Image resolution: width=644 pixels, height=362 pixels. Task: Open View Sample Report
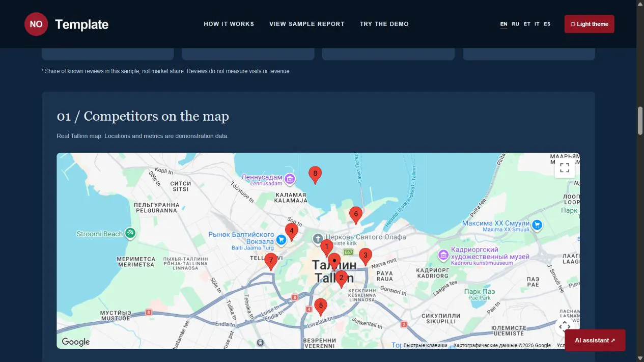point(307,24)
